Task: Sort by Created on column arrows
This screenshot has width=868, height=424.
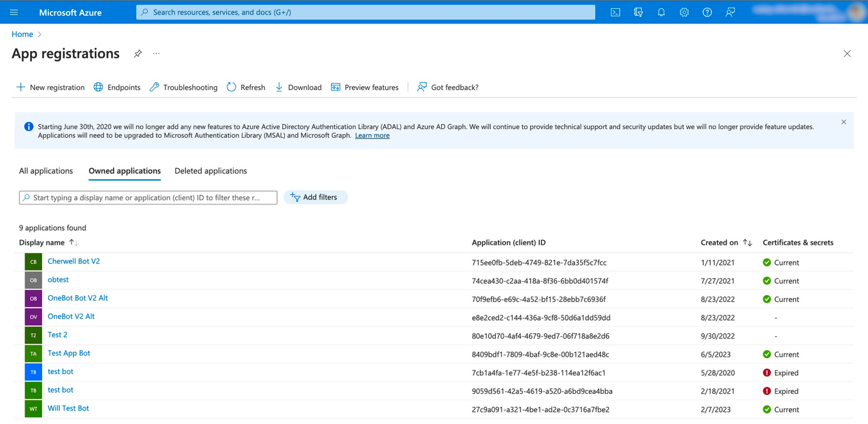Action: [x=747, y=243]
